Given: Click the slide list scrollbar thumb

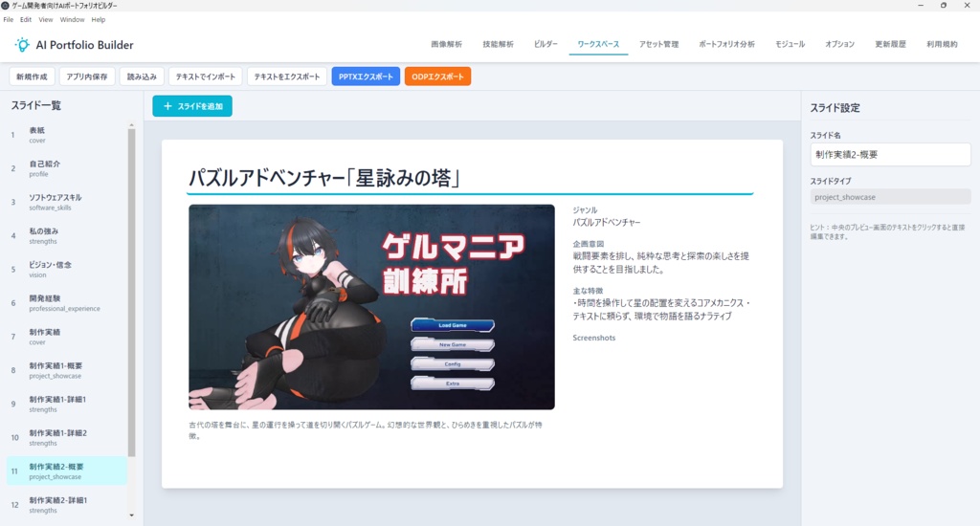Looking at the screenshot, I should [132, 293].
